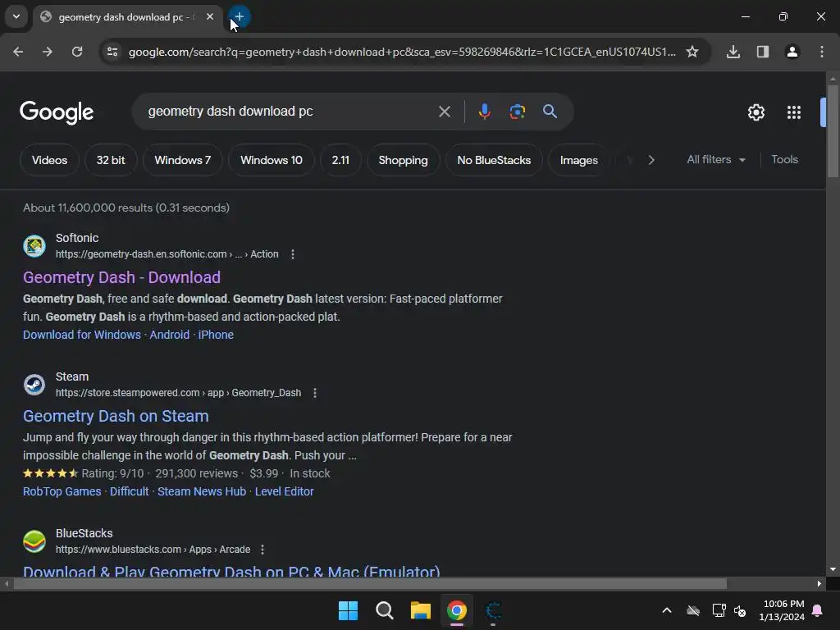Click the Softonic site favicon
840x630 pixels.
click(x=34, y=246)
